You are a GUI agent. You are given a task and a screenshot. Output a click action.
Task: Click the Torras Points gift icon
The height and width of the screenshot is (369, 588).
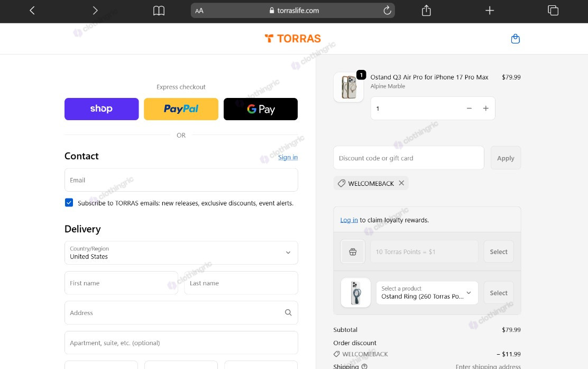(x=353, y=251)
